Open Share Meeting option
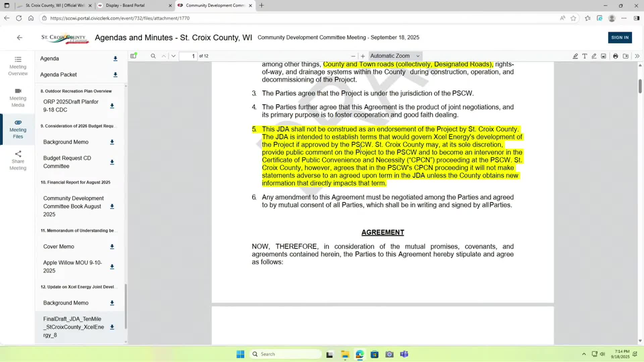The image size is (644, 362). coord(18,161)
